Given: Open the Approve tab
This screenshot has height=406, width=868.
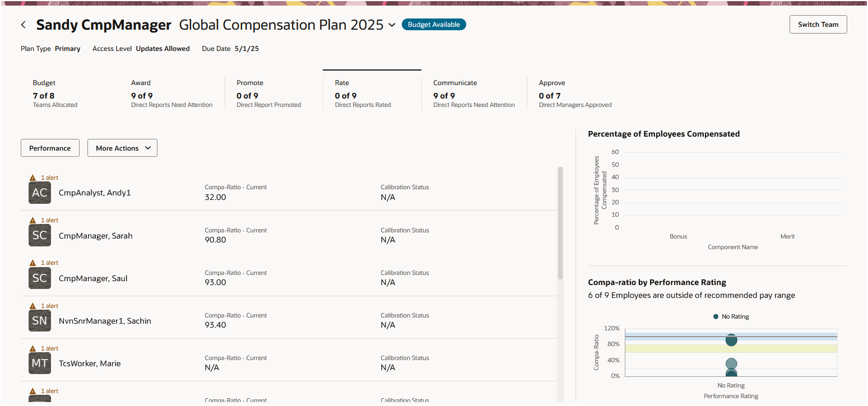Looking at the screenshot, I should (575, 93).
